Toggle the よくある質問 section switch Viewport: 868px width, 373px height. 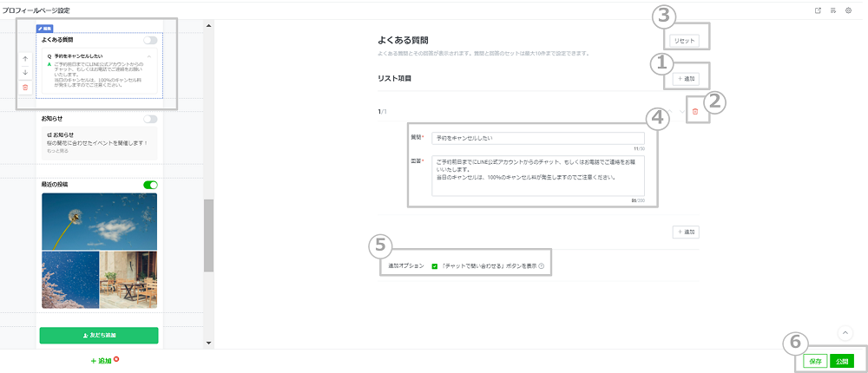pos(151,40)
